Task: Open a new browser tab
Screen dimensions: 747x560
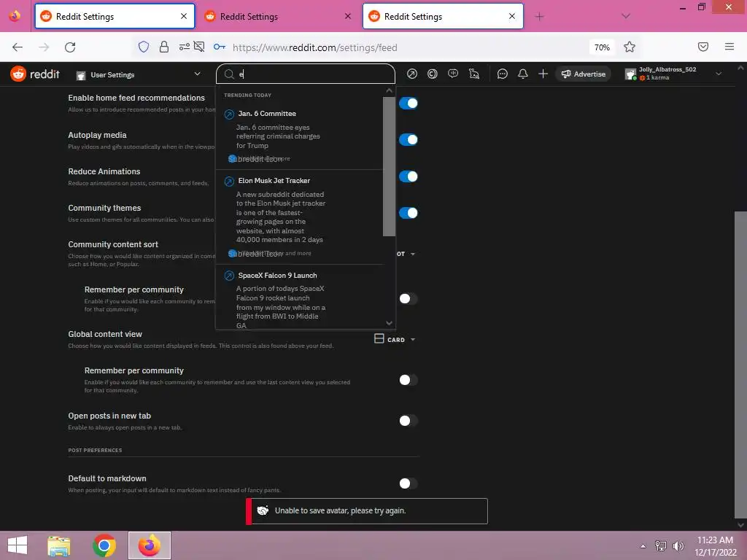Action: (x=539, y=17)
